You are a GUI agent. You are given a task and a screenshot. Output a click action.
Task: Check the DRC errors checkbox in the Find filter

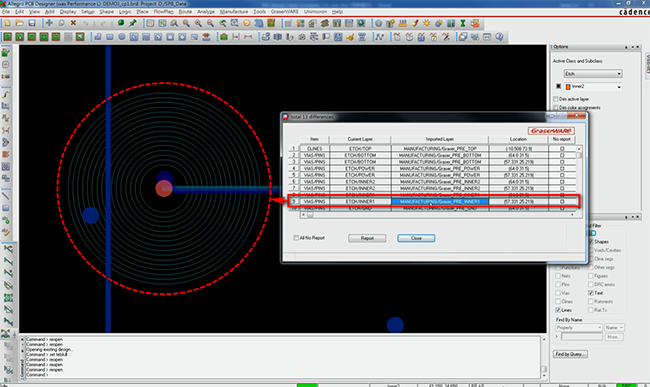coord(590,285)
